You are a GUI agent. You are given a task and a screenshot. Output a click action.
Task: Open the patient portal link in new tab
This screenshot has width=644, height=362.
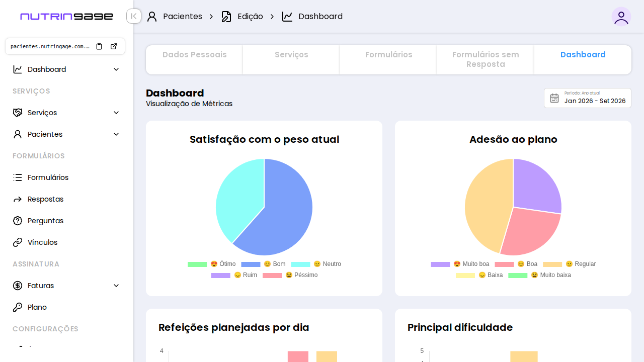click(114, 46)
